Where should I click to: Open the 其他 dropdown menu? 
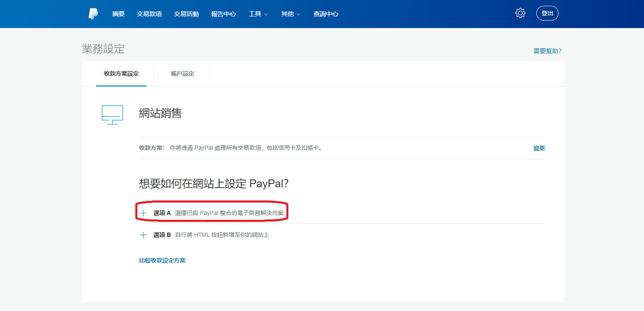point(291,14)
